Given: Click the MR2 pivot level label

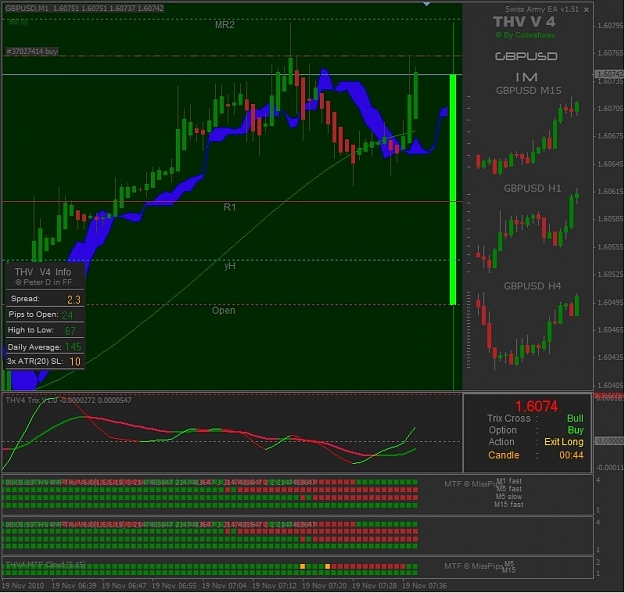Looking at the screenshot, I should 225,25.
